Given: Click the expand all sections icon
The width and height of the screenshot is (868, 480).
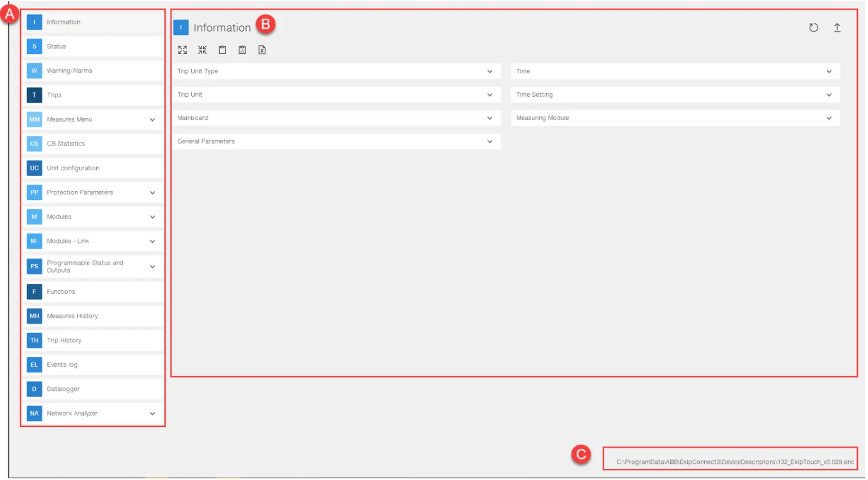Looking at the screenshot, I should click(x=182, y=50).
